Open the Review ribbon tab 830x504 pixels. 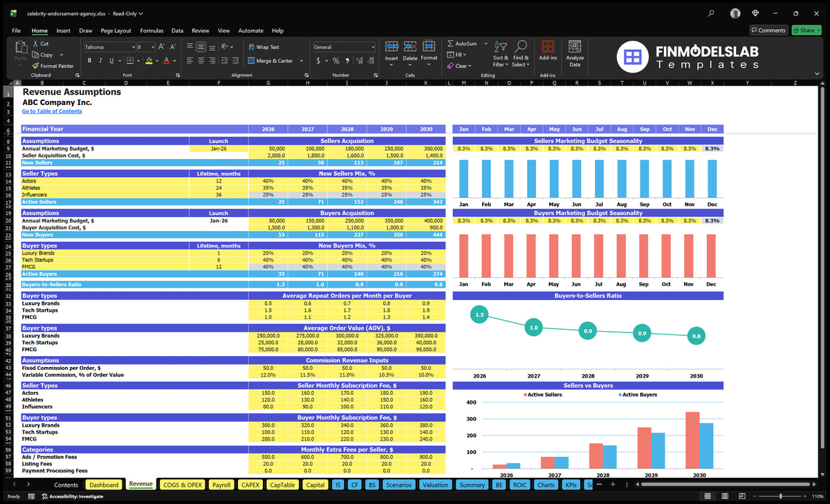point(201,30)
